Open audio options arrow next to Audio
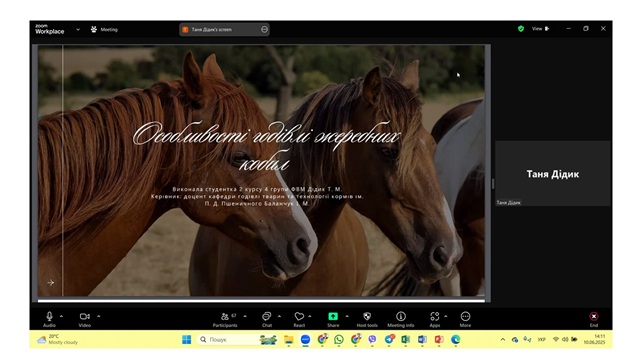Screen dimensions: 640x360 point(61,316)
